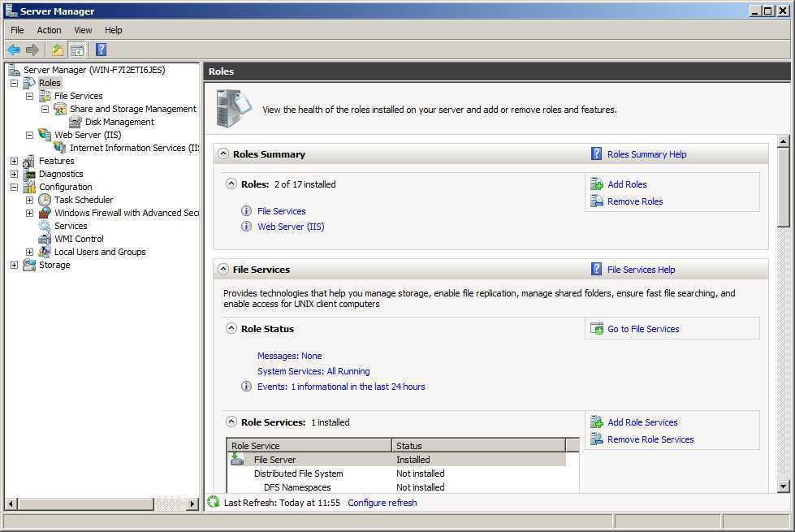Open the File menu
The height and width of the screenshot is (532, 795).
tap(17, 30)
